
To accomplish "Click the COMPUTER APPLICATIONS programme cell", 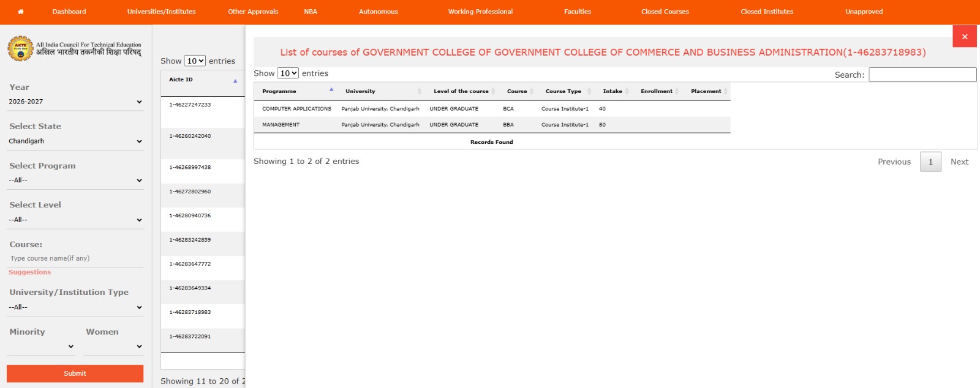I will pos(296,109).
